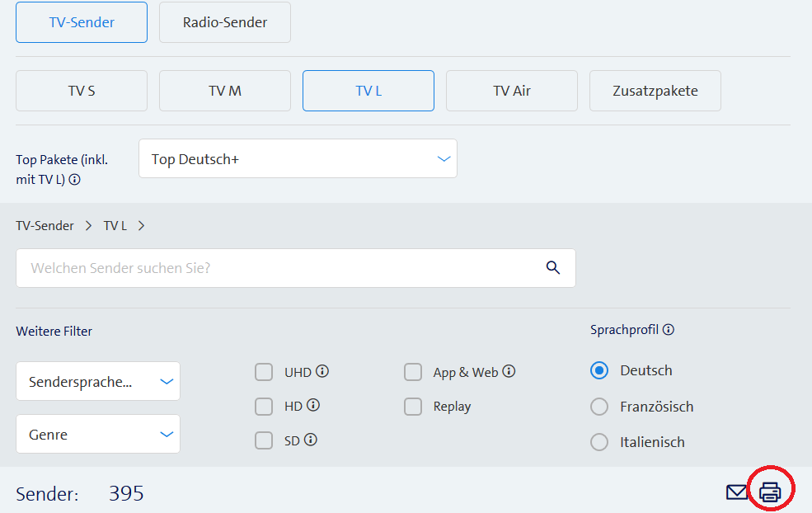Tick the Replay checkbox
Image resolution: width=812 pixels, height=513 pixels.
(x=413, y=407)
